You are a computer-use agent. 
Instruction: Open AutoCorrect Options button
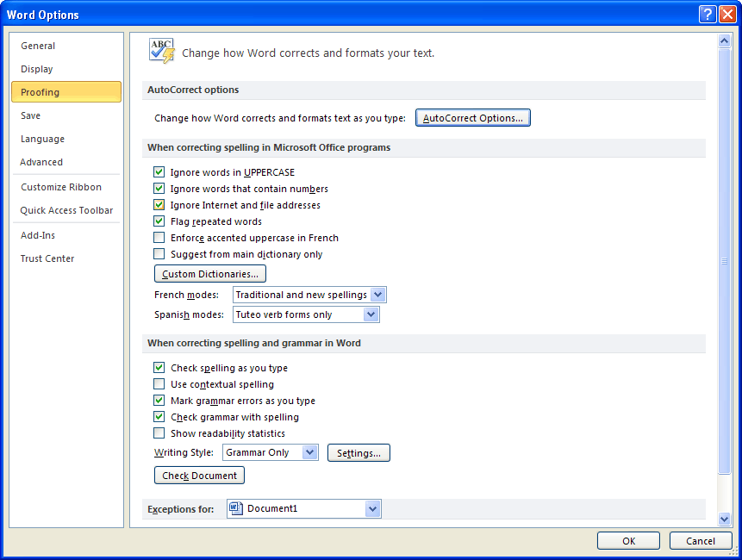coord(473,118)
